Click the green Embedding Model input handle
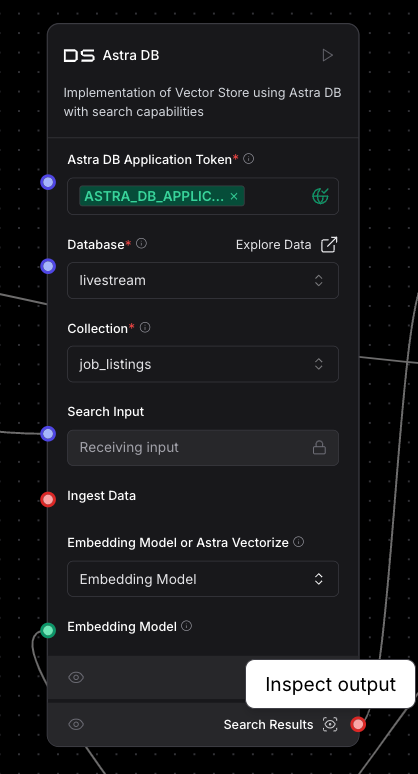The image size is (418, 774). point(48,630)
